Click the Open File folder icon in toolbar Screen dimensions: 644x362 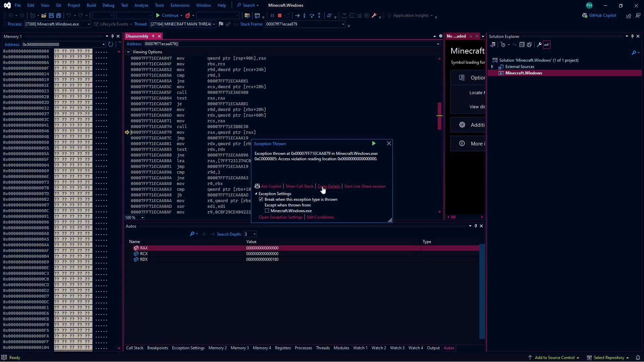click(44, 15)
